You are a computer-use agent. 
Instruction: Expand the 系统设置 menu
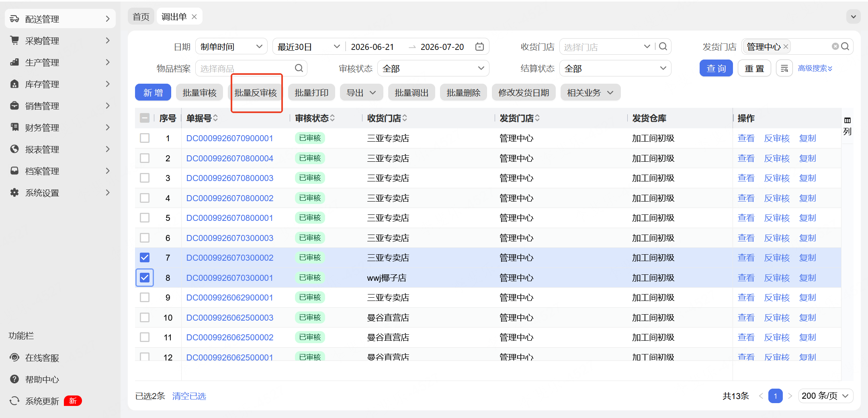[x=60, y=193]
